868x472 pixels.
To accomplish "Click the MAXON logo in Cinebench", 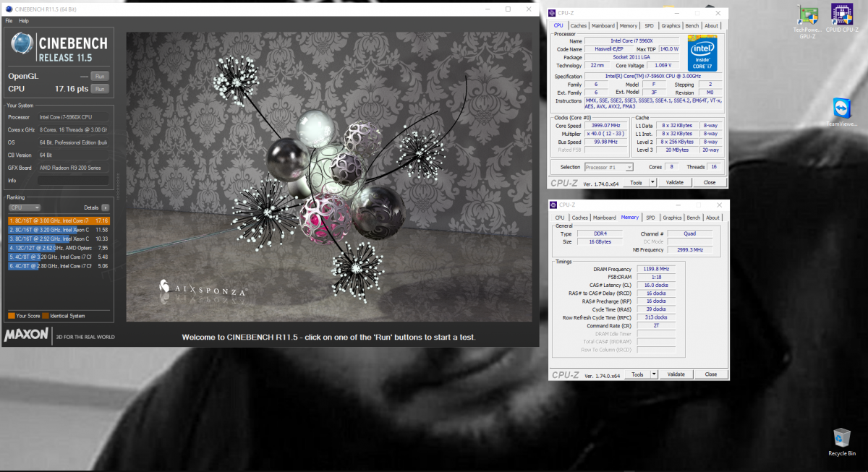I will click(x=27, y=335).
